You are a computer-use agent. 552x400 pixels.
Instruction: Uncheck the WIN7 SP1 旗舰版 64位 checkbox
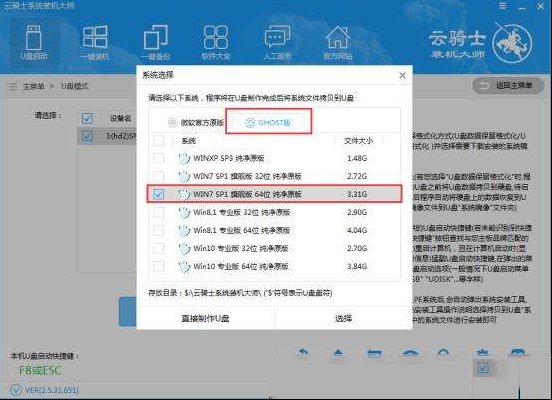(x=158, y=194)
